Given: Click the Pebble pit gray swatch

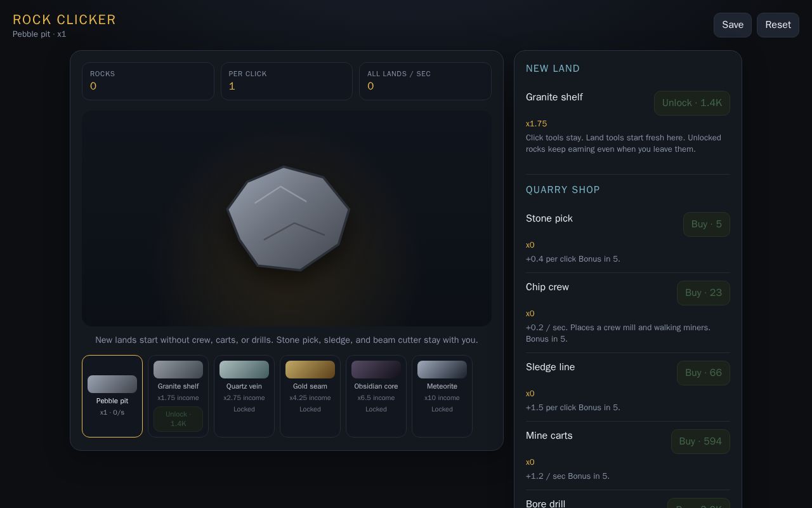Looking at the screenshot, I should point(112,384).
